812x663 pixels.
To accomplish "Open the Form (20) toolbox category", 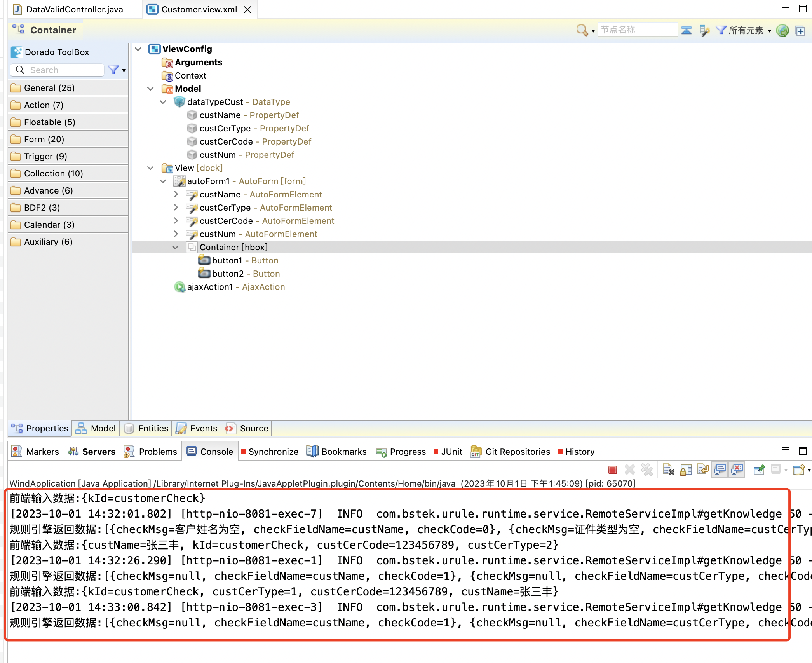I will coord(44,139).
